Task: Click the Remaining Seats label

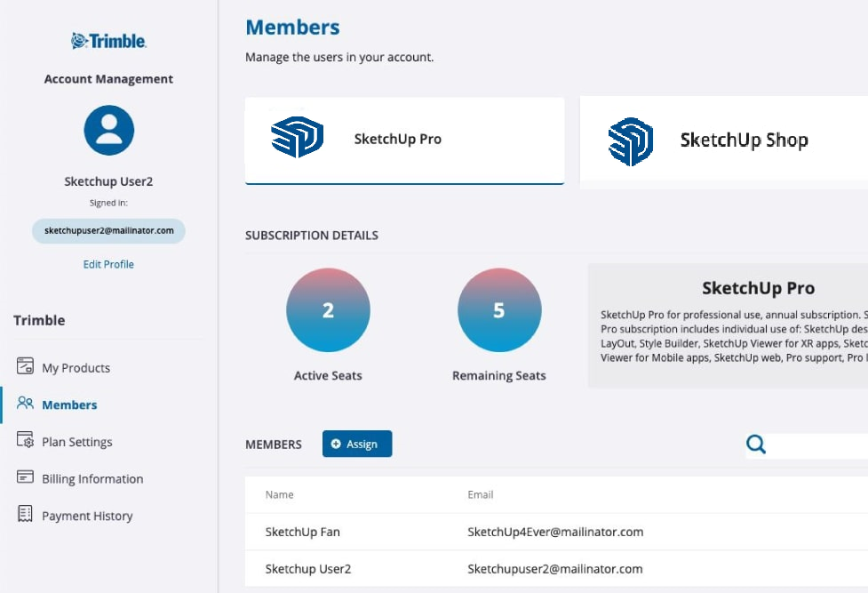Action: (499, 376)
